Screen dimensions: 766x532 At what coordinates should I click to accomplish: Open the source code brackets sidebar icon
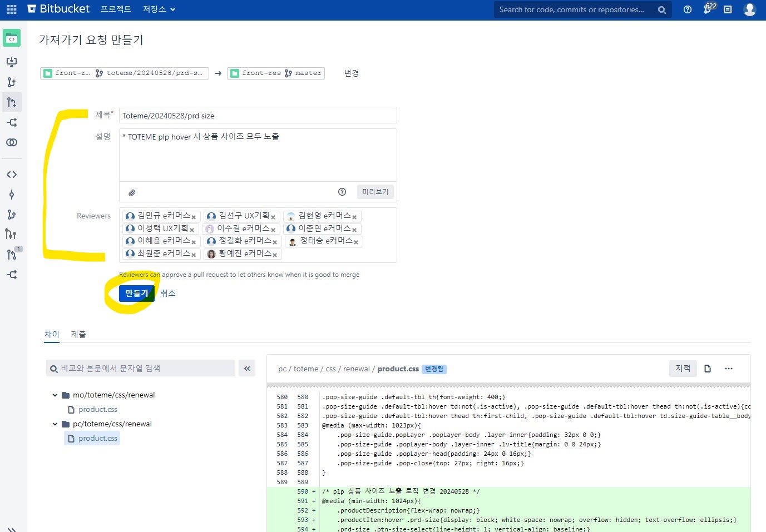click(11, 175)
